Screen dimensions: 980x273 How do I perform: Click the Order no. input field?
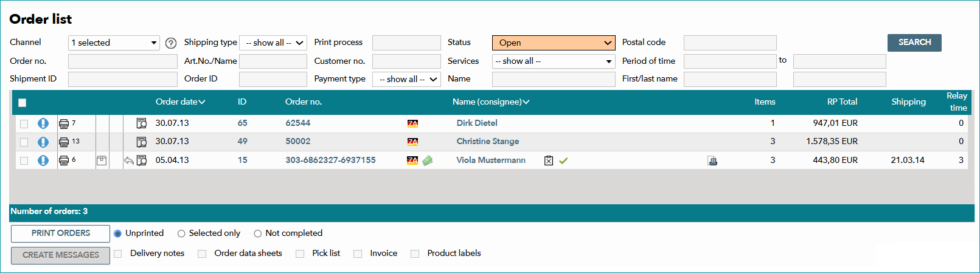pyautogui.click(x=123, y=61)
